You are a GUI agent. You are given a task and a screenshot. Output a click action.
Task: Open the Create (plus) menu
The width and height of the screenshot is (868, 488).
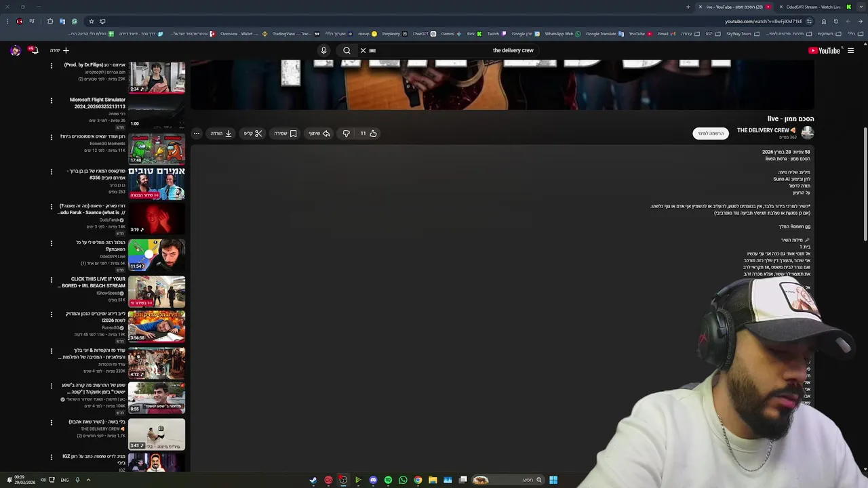tap(60, 50)
